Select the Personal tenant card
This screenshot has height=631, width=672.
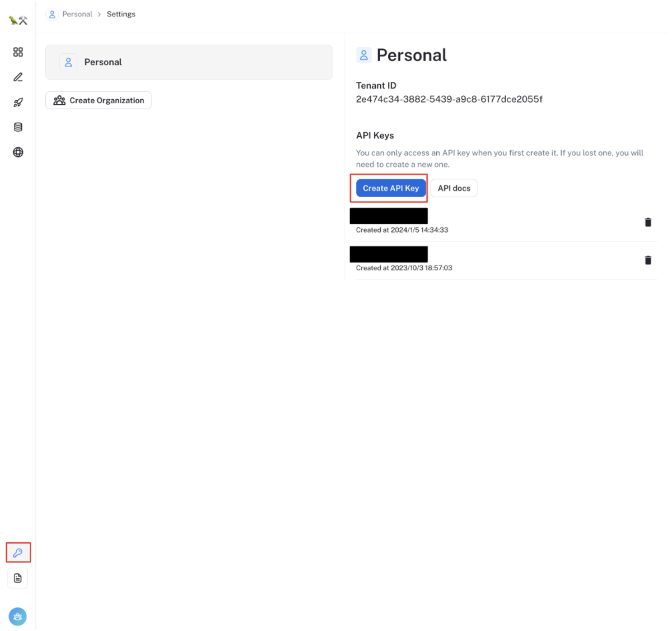(189, 62)
